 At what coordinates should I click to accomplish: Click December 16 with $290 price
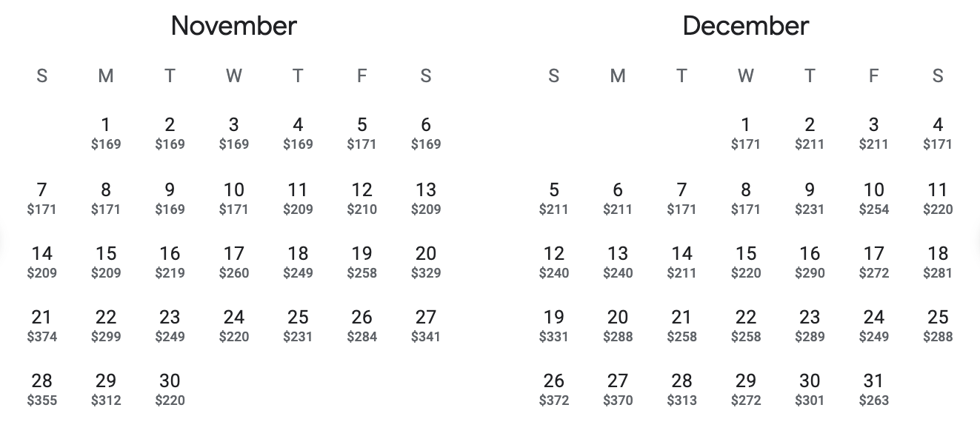pyautogui.click(x=810, y=262)
